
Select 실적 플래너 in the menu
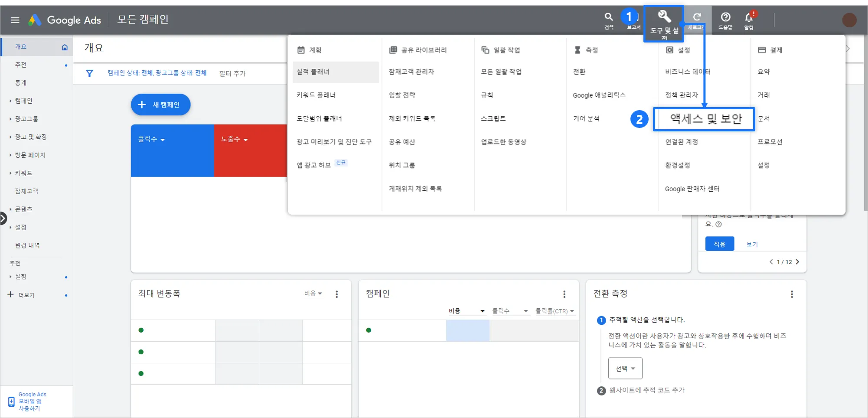(336, 72)
